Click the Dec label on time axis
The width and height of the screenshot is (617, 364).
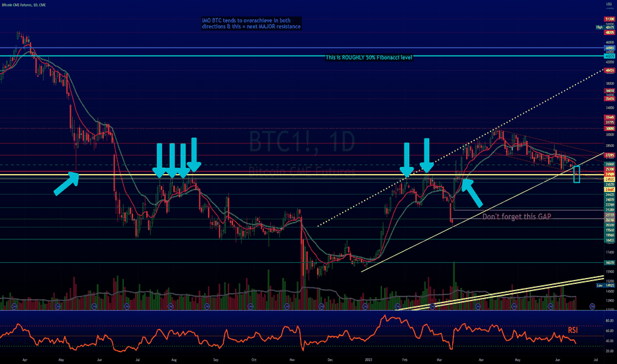tap(330, 359)
